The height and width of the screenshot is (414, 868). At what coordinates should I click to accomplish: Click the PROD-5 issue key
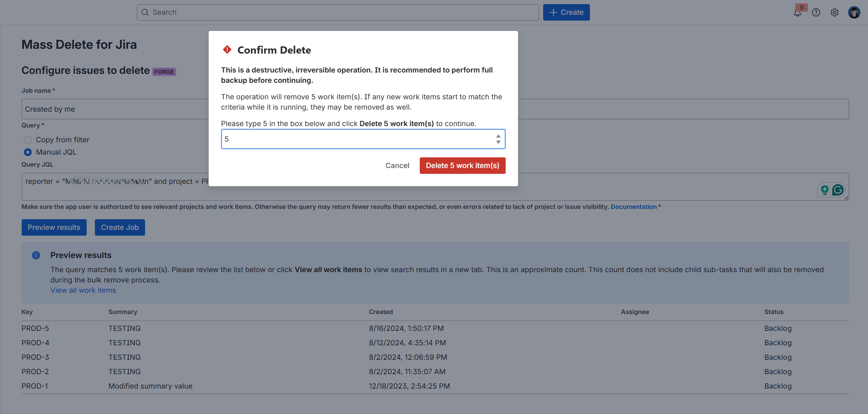35,328
